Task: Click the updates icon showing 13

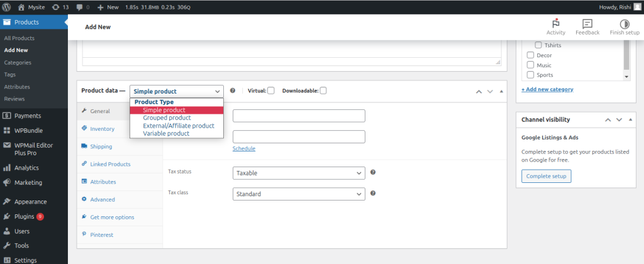Action: click(x=55, y=7)
